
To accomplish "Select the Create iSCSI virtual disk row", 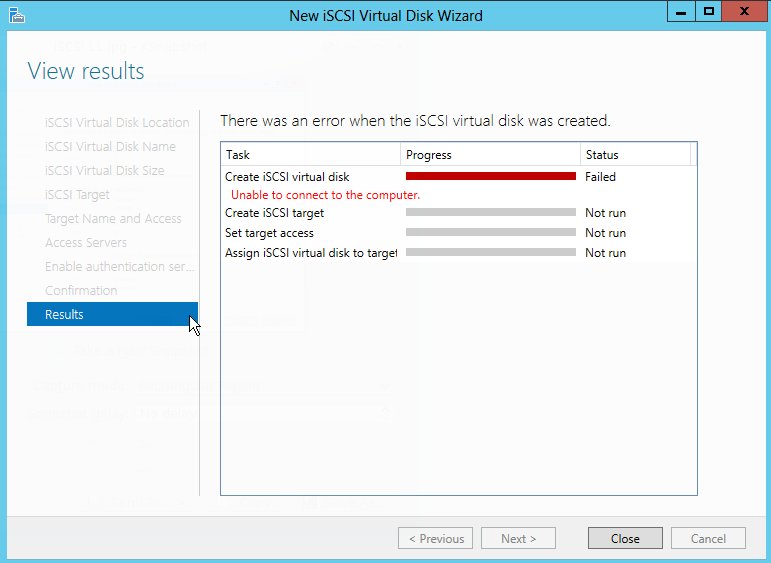I will pyautogui.click(x=287, y=177).
